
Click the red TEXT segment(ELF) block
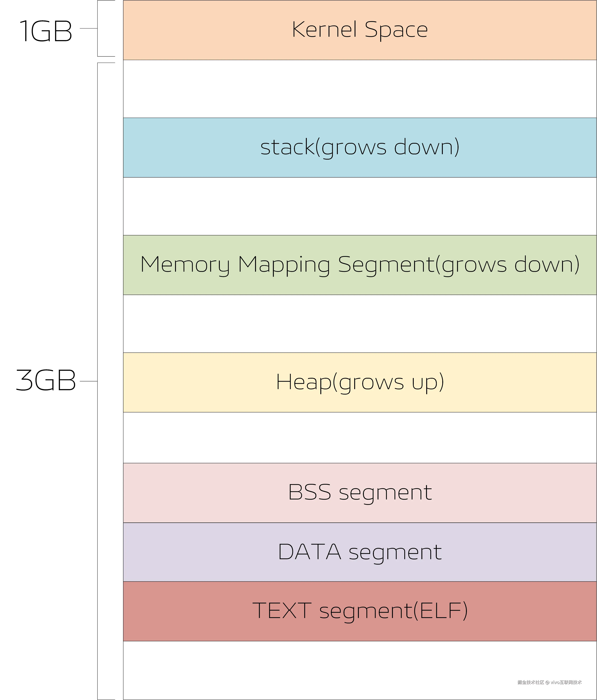[360, 611]
